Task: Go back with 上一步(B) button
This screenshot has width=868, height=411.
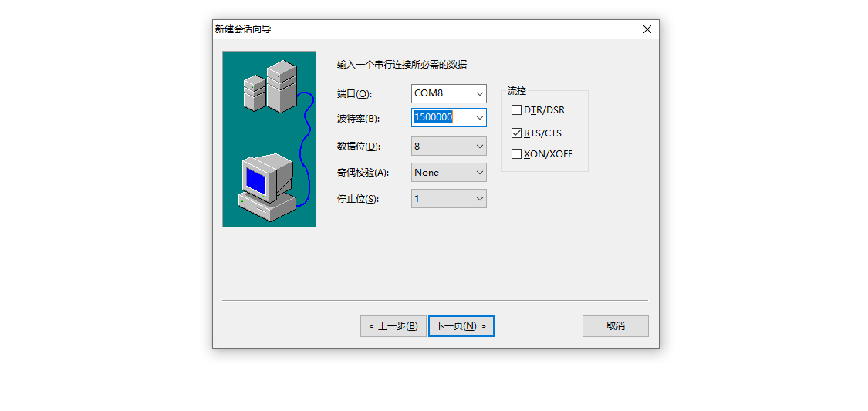Action: pos(393,326)
